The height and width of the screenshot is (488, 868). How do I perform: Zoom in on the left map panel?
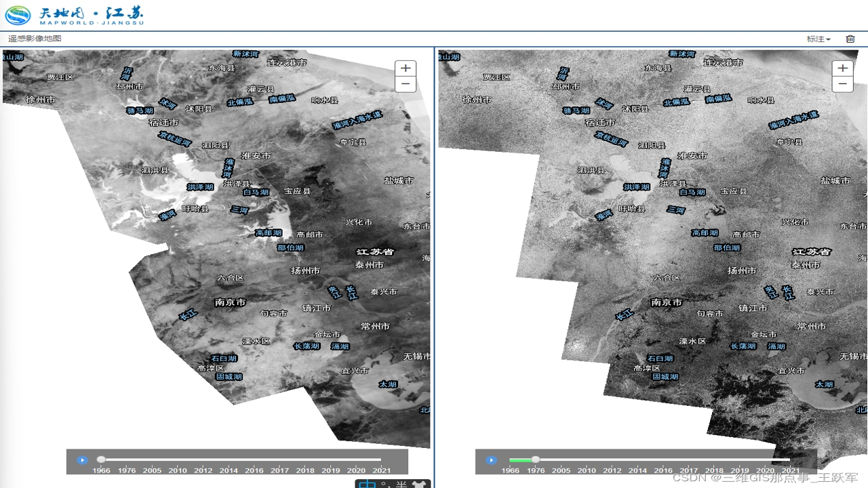point(406,68)
